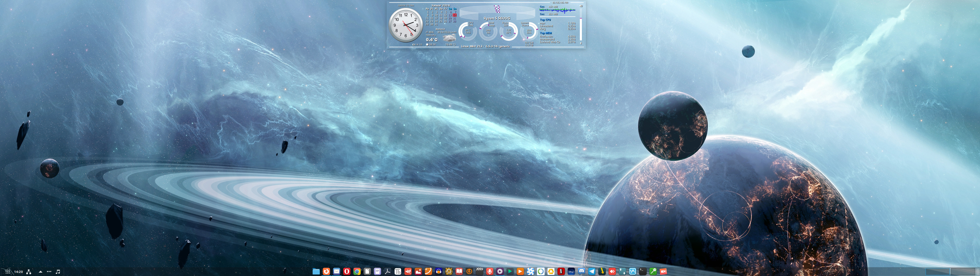Open the red microphone recorder icon
The image size is (980, 276).
tap(490, 271)
